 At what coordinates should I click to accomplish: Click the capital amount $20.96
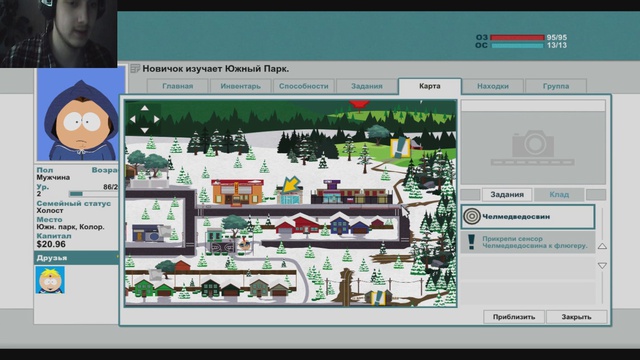click(51, 244)
